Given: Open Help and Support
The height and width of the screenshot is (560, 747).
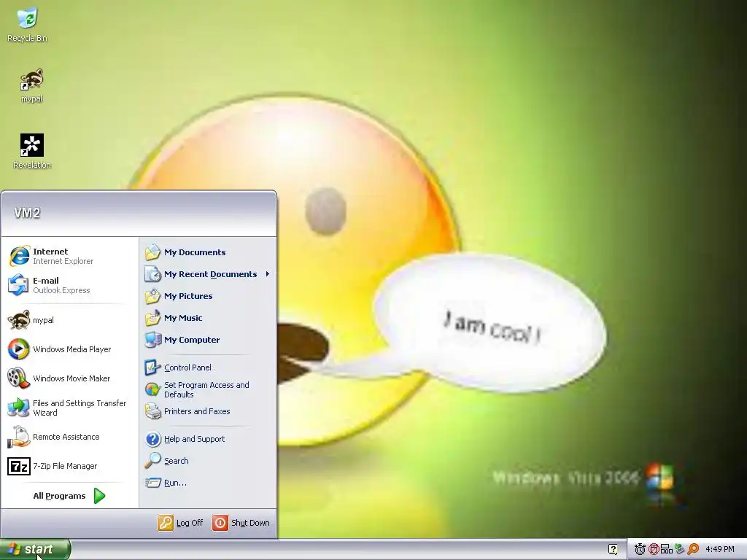Looking at the screenshot, I should click(208, 439).
